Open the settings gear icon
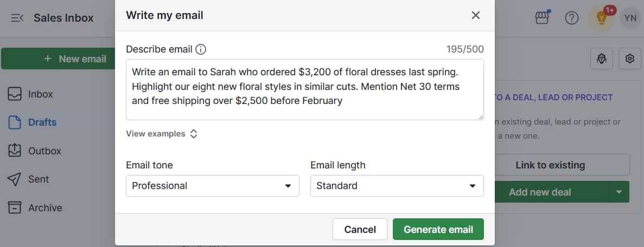This screenshot has height=247, width=644. pyautogui.click(x=630, y=58)
